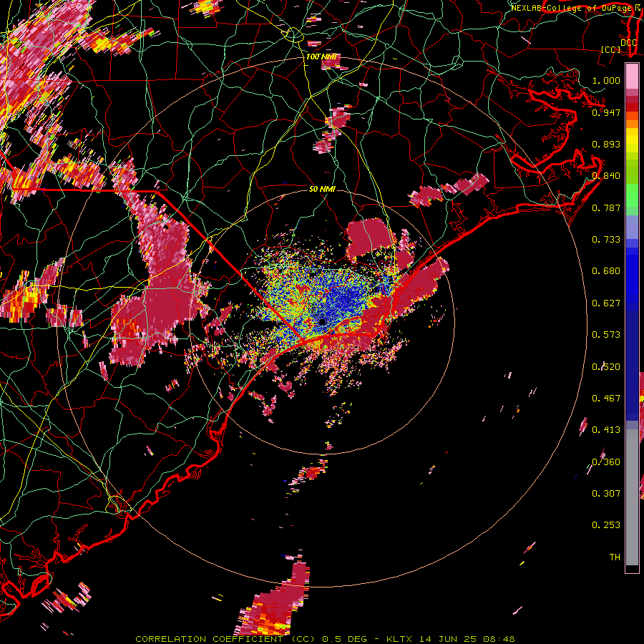Click the 0.520 value on the scale
Image resolution: width=644 pixels, height=644 pixels.
(606, 367)
